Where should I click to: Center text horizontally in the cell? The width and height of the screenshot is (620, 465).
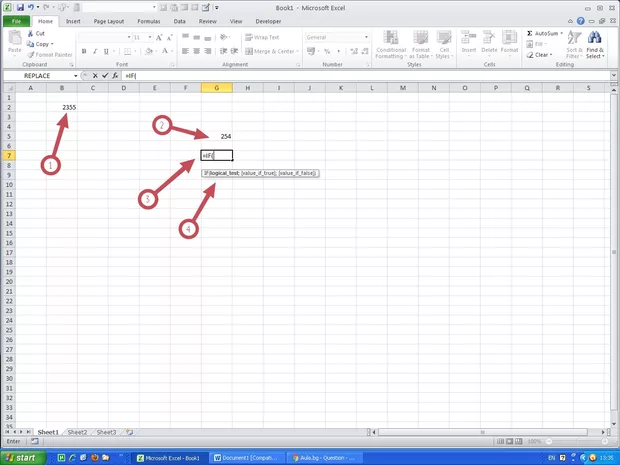(197, 51)
